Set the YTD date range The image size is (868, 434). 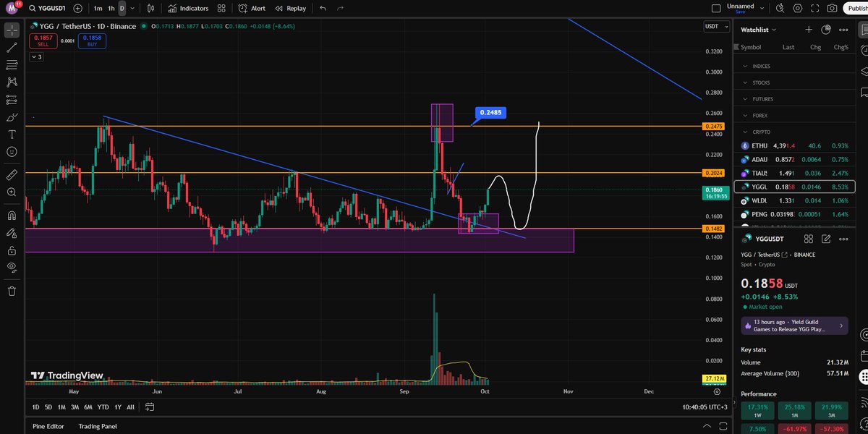[103, 407]
